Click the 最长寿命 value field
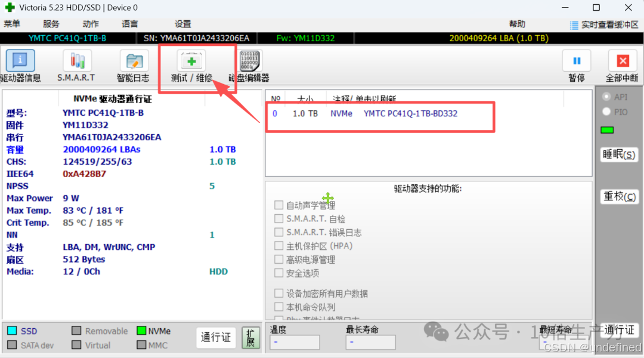Screen dimensions: 644x358 point(370,342)
